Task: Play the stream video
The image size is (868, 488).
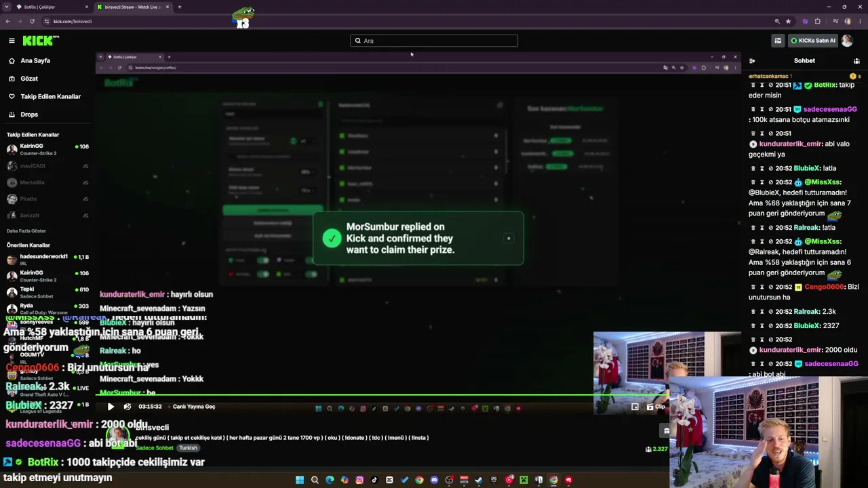Action: pyautogui.click(x=111, y=407)
